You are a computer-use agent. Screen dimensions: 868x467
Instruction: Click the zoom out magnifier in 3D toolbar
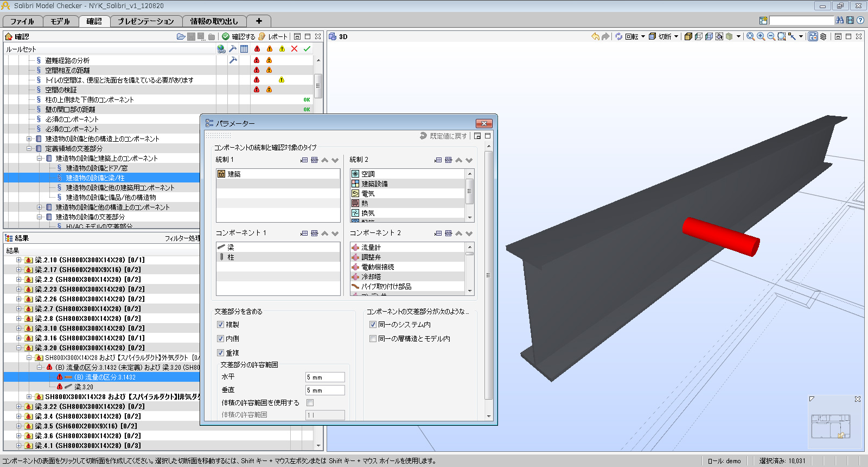pyautogui.click(x=771, y=36)
